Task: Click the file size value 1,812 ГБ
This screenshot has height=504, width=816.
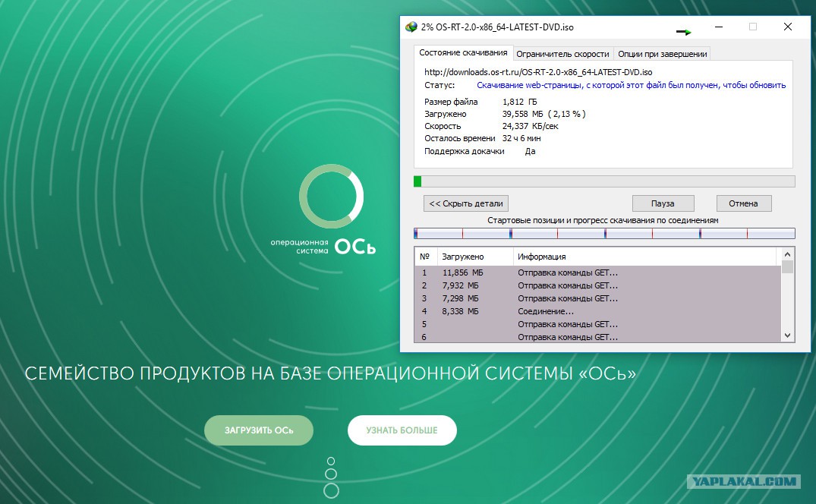Action: click(x=520, y=102)
